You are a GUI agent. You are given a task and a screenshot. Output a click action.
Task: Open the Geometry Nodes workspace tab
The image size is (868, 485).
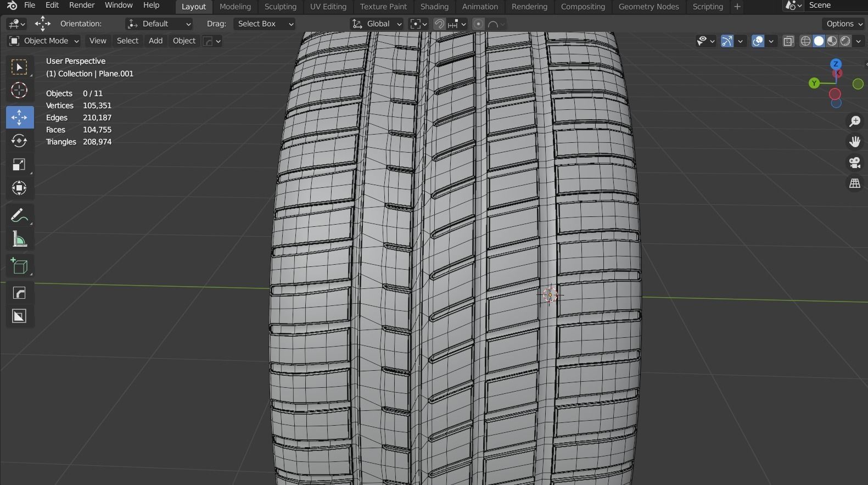[x=648, y=7]
